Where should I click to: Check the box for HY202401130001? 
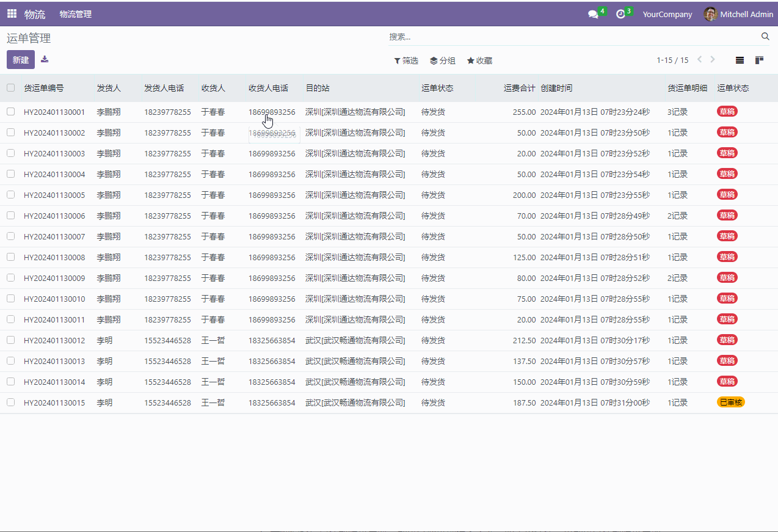pyautogui.click(x=10, y=112)
